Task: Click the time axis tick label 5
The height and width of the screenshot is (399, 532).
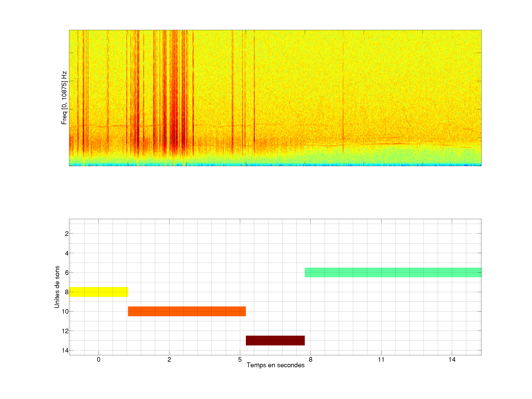Action: 240,359
